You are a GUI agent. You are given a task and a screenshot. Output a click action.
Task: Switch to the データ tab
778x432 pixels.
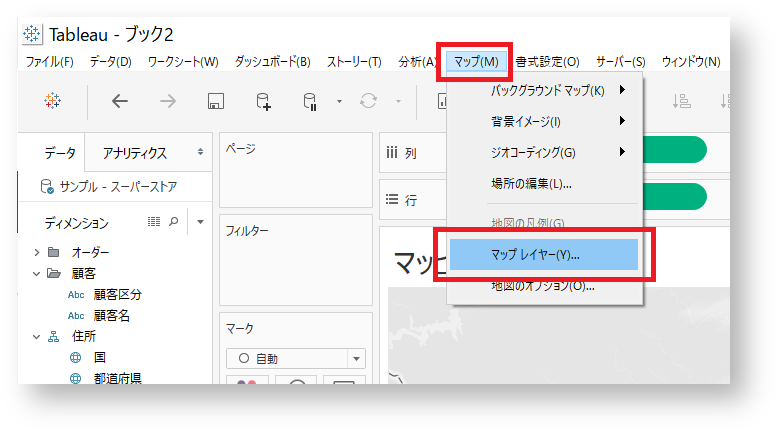60,153
